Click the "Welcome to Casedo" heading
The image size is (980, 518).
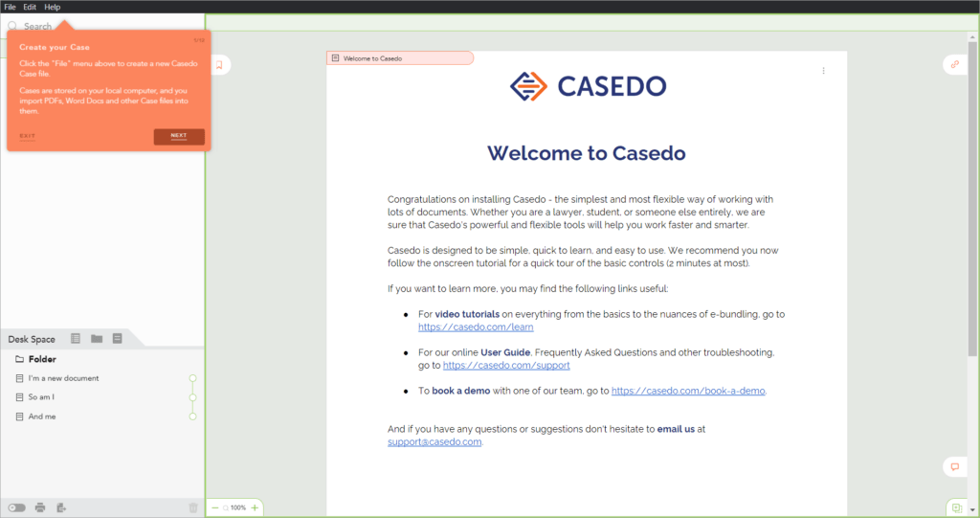(587, 153)
